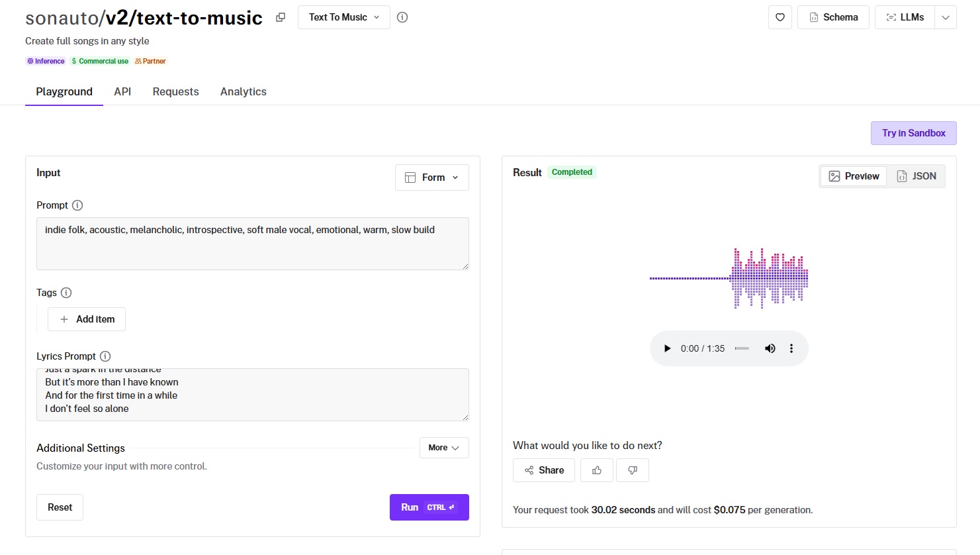Expand More additional settings
This screenshot has height=555, width=980.
point(444,448)
